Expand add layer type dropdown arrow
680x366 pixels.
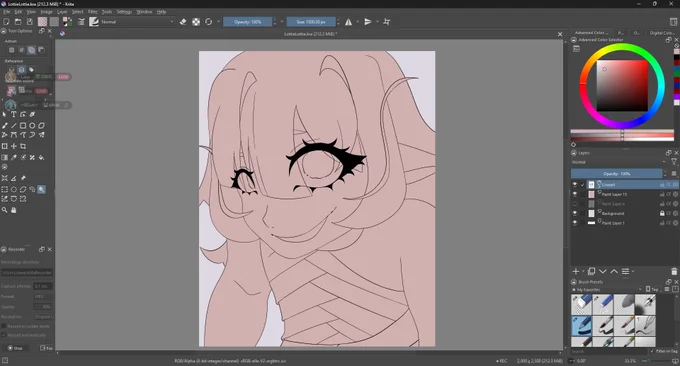tap(583, 271)
